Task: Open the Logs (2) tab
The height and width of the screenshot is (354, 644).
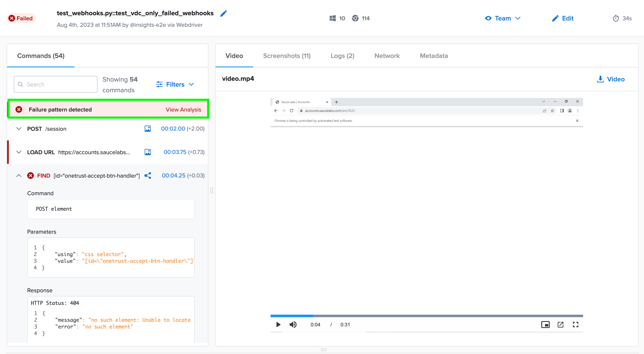Action: (342, 56)
